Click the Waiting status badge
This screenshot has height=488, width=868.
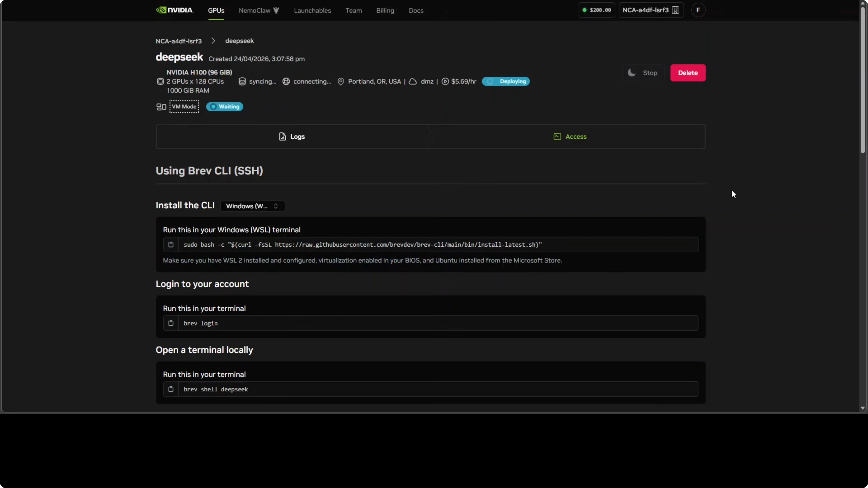pos(224,107)
